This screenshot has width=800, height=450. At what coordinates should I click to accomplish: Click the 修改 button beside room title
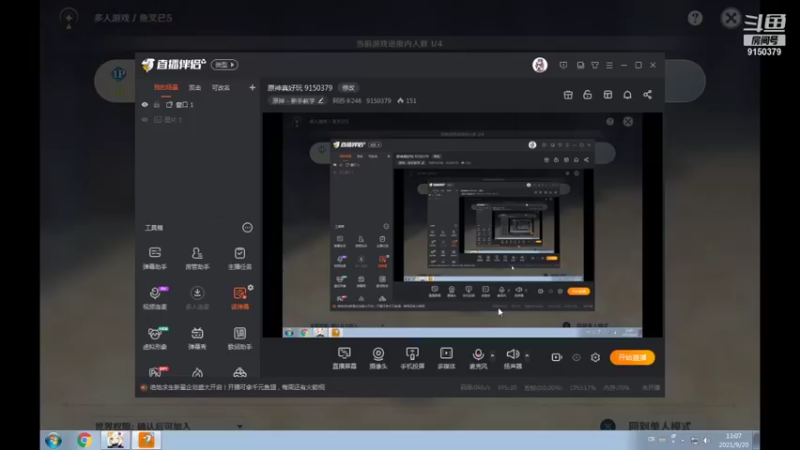coord(348,88)
